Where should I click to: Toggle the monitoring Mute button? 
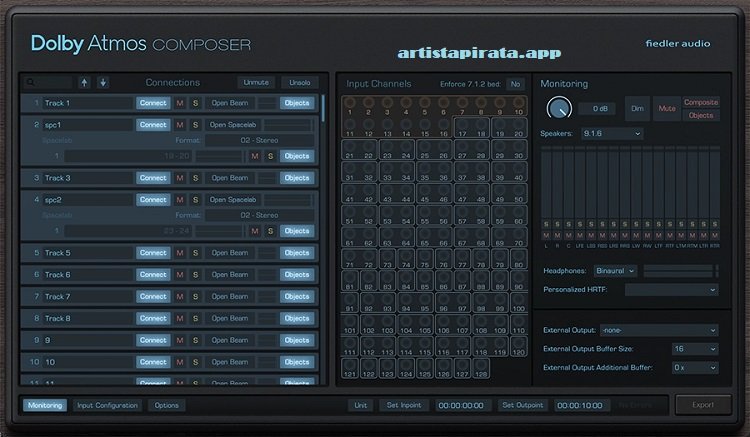pos(667,109)
